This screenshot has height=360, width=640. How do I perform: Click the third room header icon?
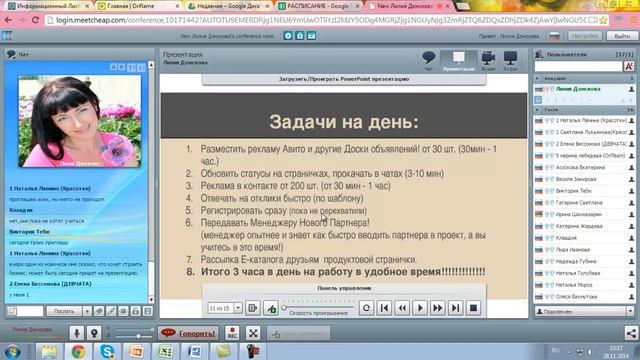pos(311,36)
